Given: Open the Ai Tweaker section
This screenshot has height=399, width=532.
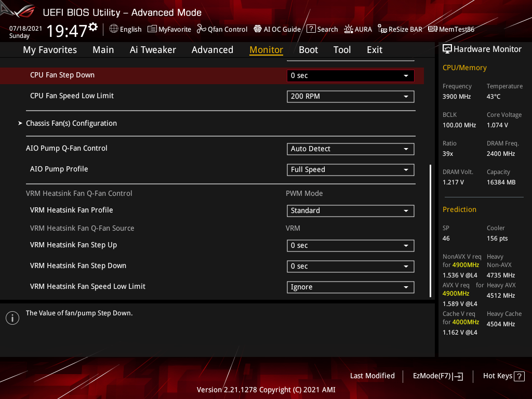Looking at the screenshot, I should tap(153, 49).
